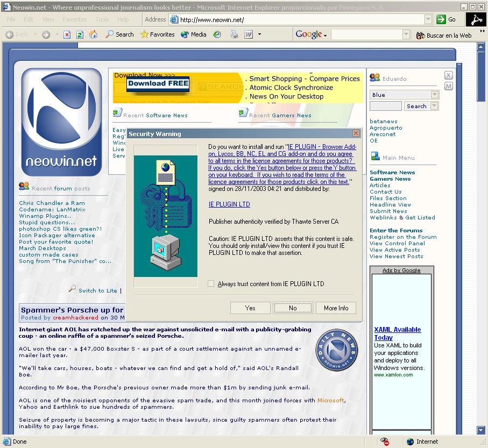Open the Tools menu
The height and width of the screenshot is (448, 488).
[x=102, y=19]
